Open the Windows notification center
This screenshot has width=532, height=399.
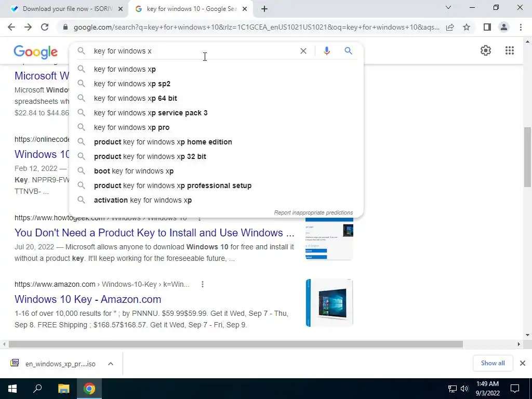[x=515, y=389]
